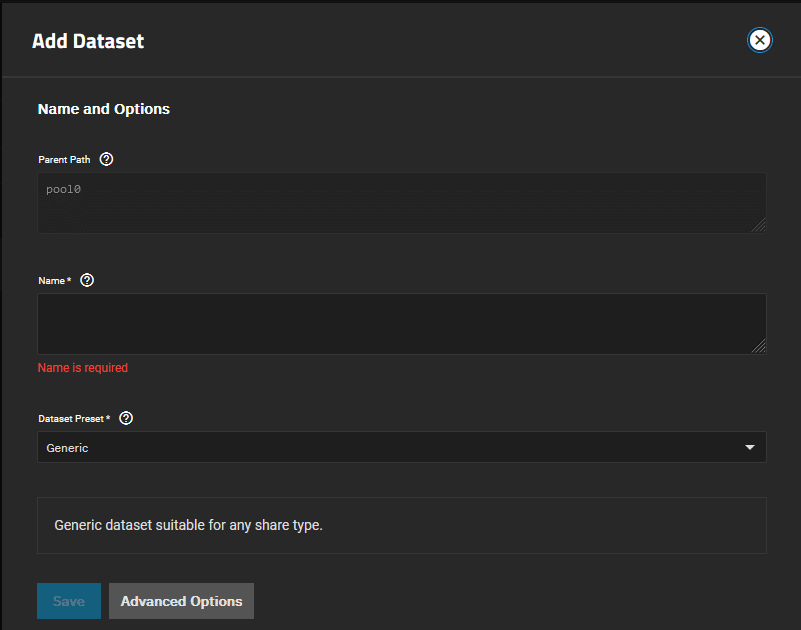Click the 'Name is required' error message

pyautogui.click(x=83, y=368)
